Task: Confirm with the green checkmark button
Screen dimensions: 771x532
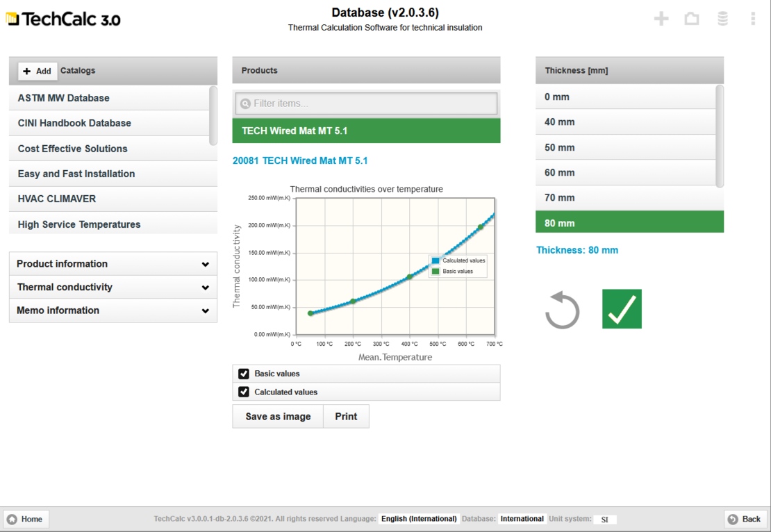Action: point(622,309)
